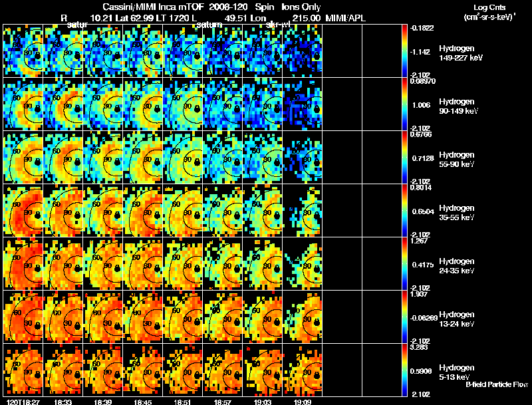Click the '120T18:27' time label
The image size is (532, 405).
pyautogui.click(x=23, y=402)
